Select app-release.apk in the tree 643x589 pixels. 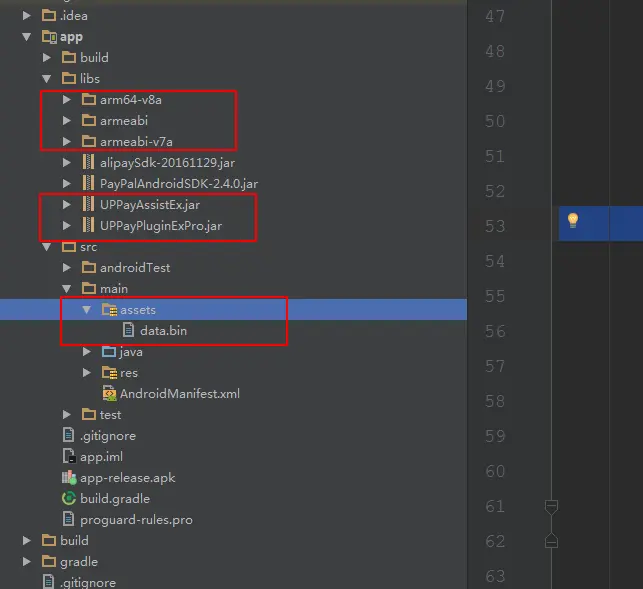point(128,478)
